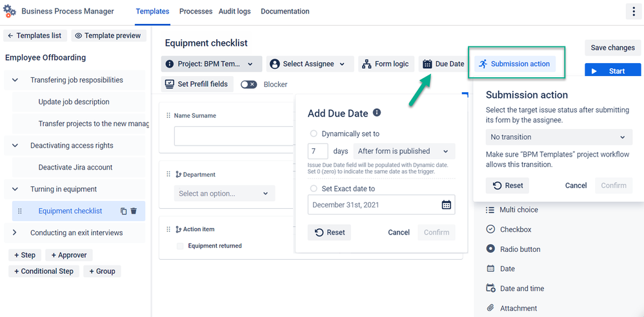Click Save changes button
The width and height of the screenshot is (644, 317).
tap(613, 48)
